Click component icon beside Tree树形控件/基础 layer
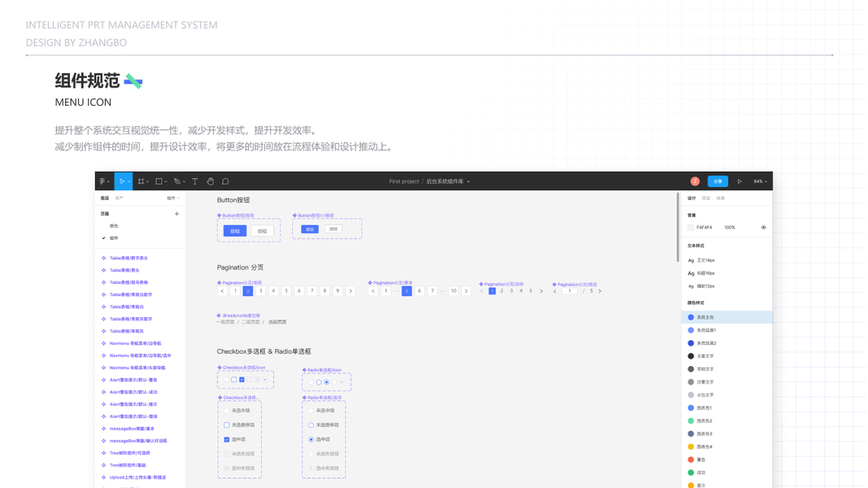Image resolution: width=868 pixels, height=488 pixels. [103, 465]
